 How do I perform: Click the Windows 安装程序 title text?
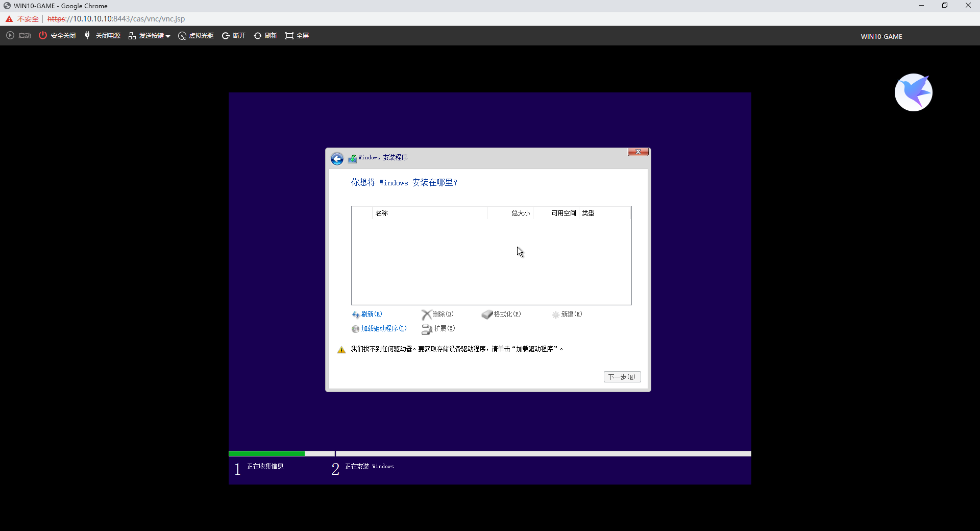(x=383, y=158)
